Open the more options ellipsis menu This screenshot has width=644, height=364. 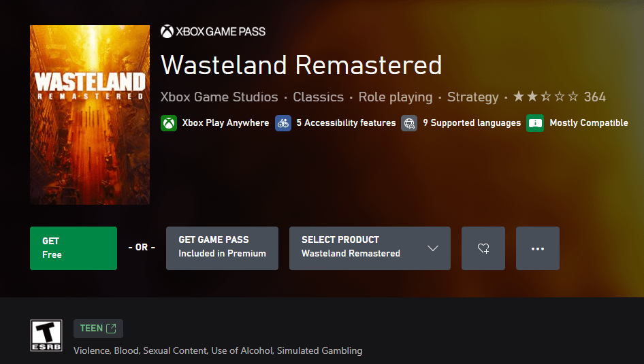(x=538, y=248)
